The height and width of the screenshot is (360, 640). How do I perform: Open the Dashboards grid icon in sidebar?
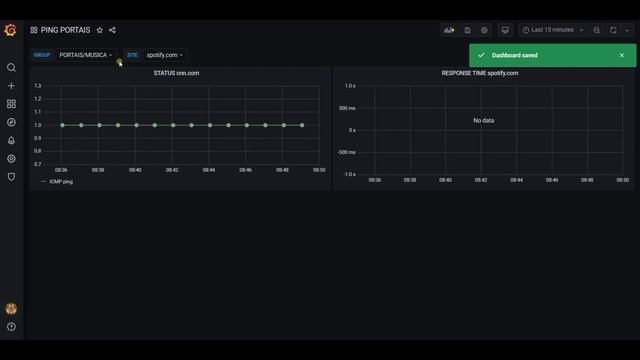(11, 104)
